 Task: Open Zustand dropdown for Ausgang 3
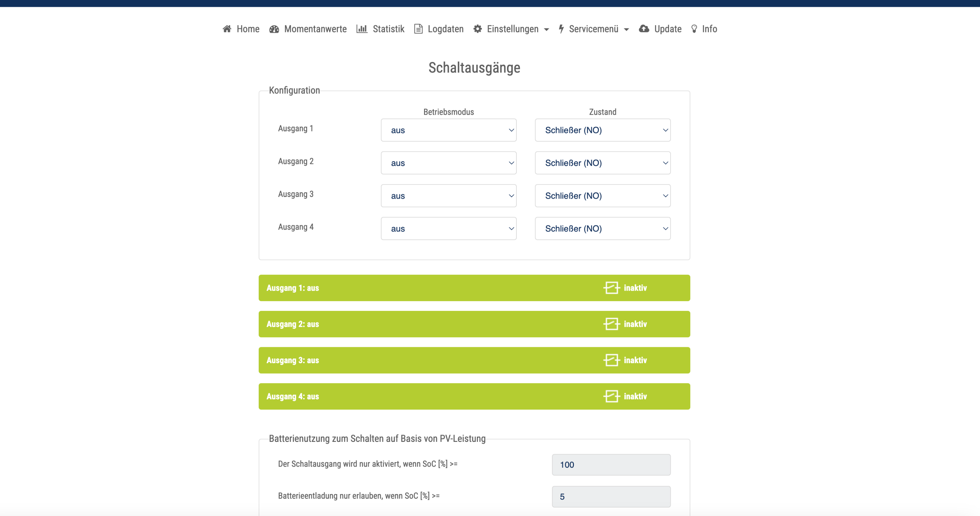(x=602, y=196)
